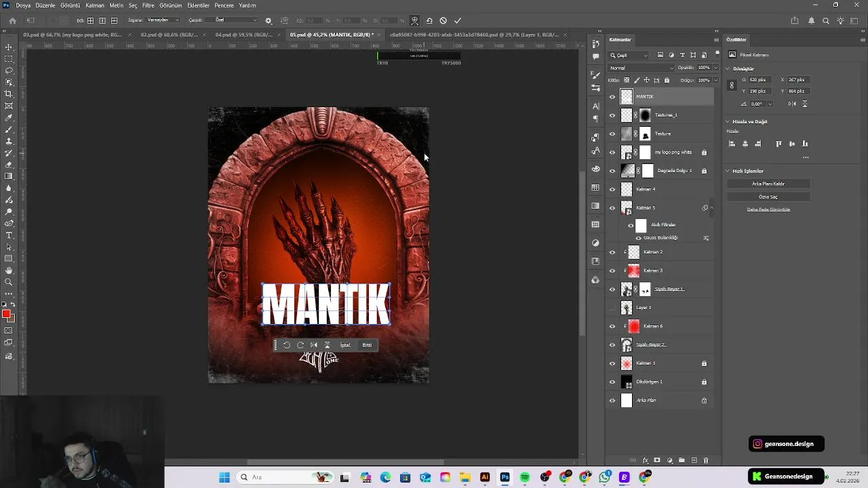Click the Özne Seç button
Screen dimensions: 868x488
[x=768, y=197]
